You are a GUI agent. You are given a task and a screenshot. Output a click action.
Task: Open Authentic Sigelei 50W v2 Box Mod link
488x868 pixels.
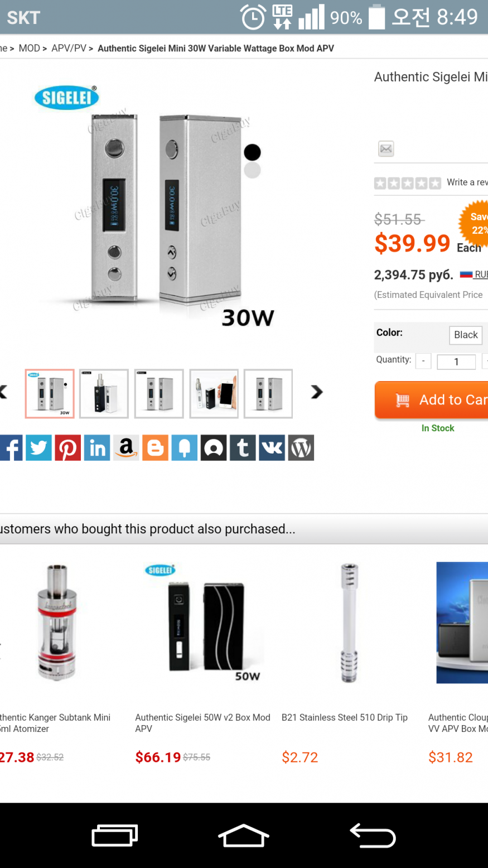[x=202, y=723]
